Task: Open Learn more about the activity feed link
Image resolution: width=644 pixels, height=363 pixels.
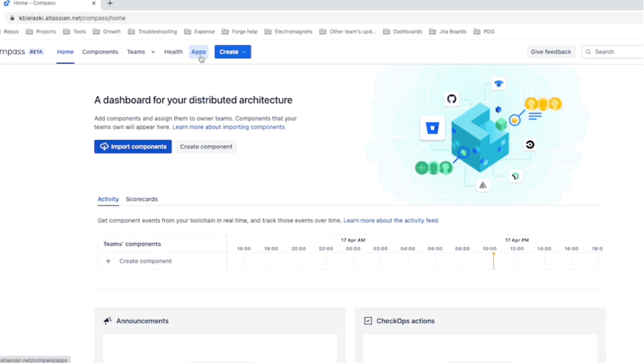Action: [391, 220]
